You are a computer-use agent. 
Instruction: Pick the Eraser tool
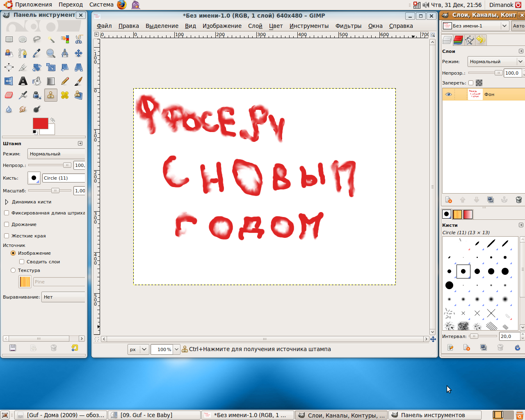(9, 95)
